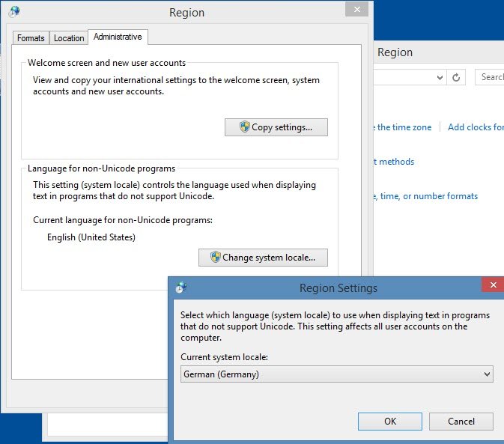Viewport: 504px width, 444px height.
Task: Open the input methods link
Action: 394,162
